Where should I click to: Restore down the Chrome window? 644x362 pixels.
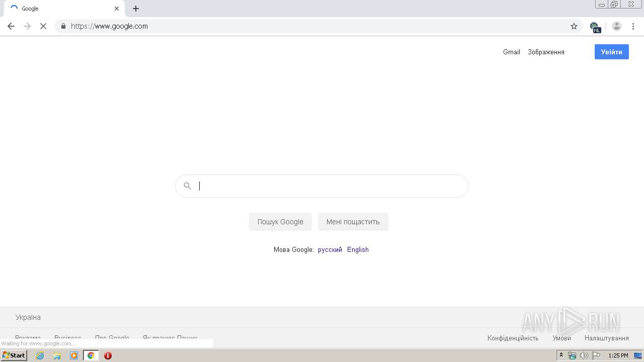pyautogui.click(x=614, y=5)
